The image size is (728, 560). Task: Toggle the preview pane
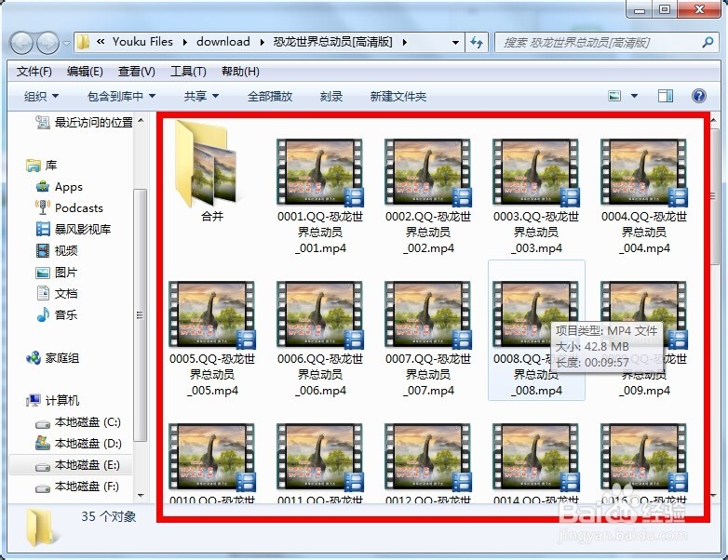666,96
